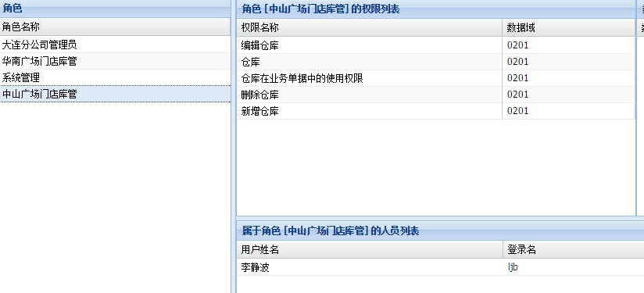Select user 李静波 in personnel list
This screenshot has width=644, height=293.
[440, 267]
